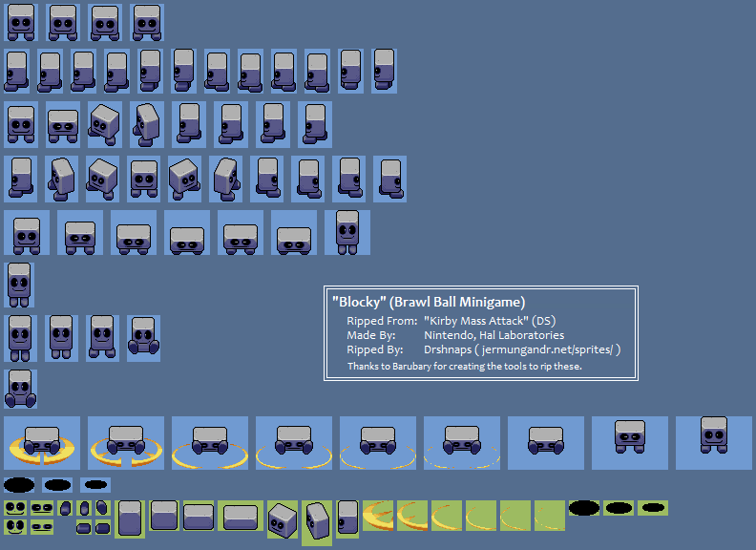Click the "Blocky" (Brawl Ball Minigame) title
This screenshot has height=550, width=756.
pos(428,301)
